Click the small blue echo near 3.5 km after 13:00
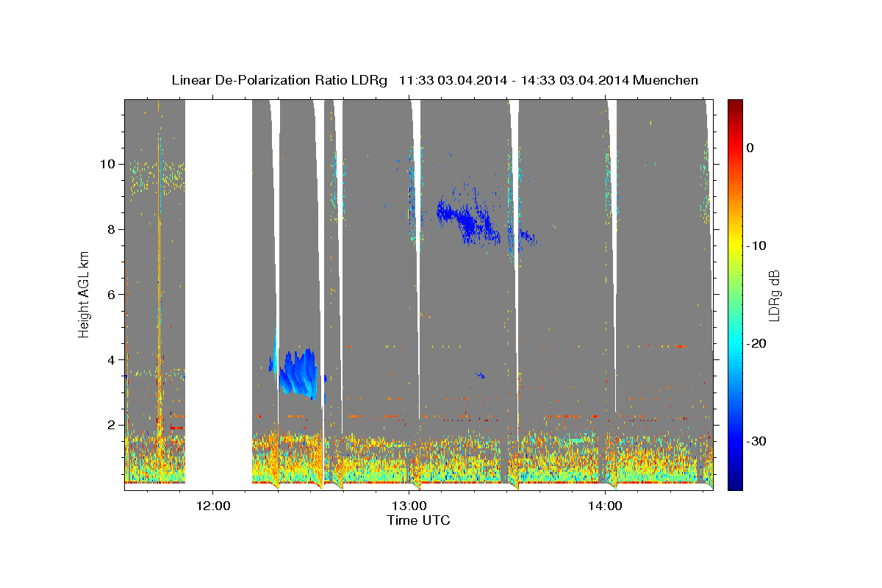The image size is (882, 588). pyautogui.click(x=480, y=376)
